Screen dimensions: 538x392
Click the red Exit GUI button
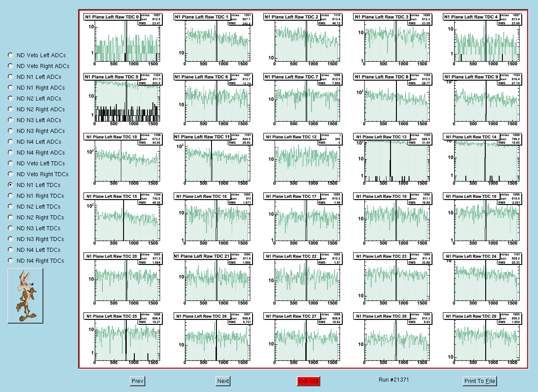[308, 381]
